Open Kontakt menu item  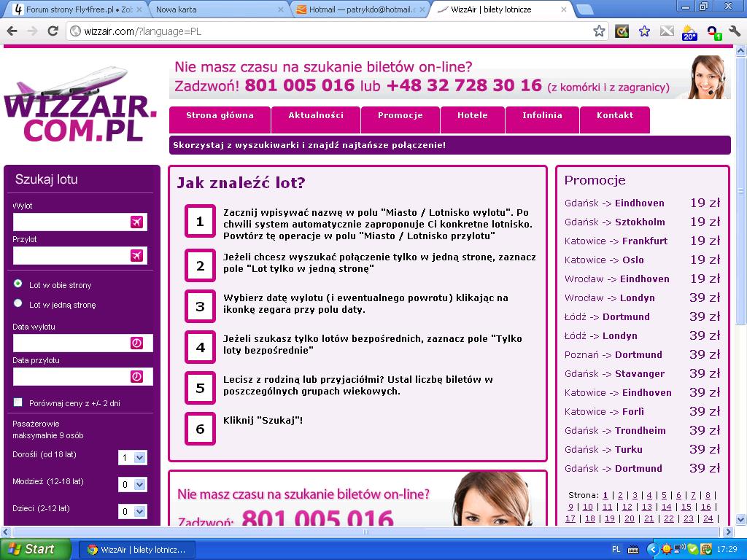click(615, 119)
